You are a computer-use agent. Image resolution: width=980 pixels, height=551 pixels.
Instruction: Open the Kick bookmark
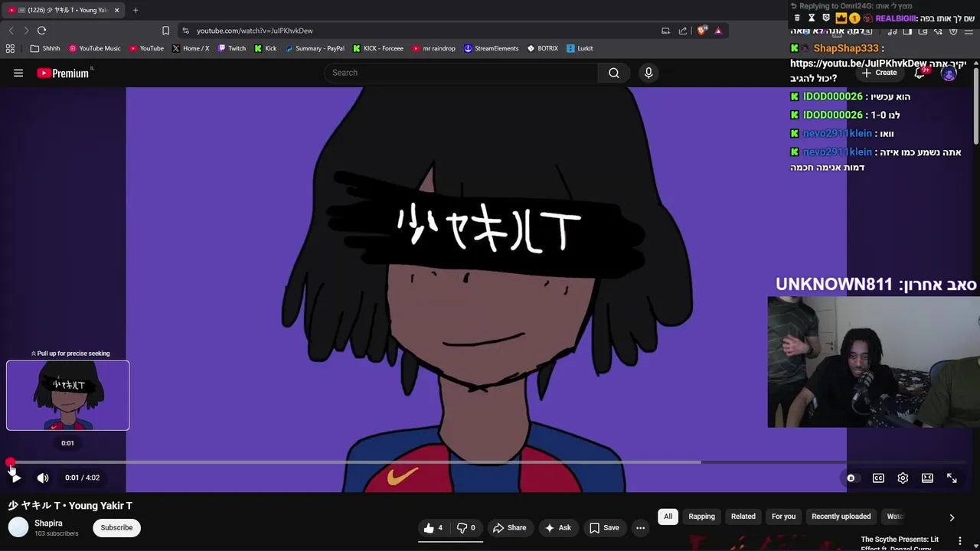pos(266,48)
